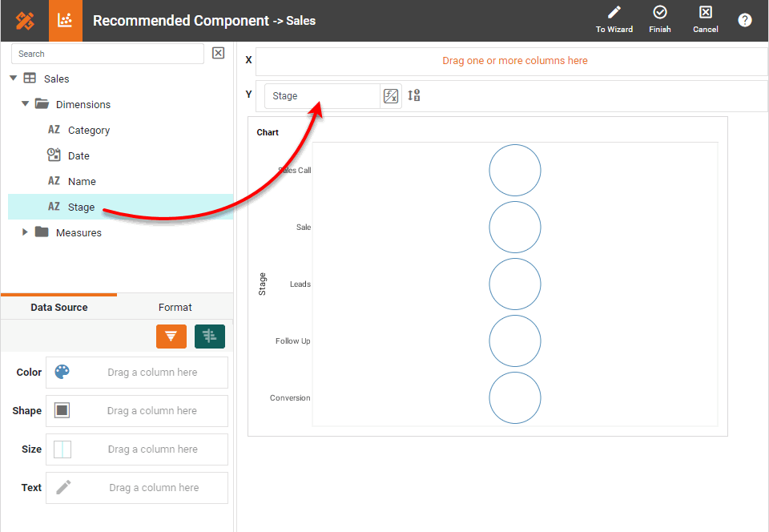Open the help question mark icon
The image size is (769, 532).
pos(745,21)
